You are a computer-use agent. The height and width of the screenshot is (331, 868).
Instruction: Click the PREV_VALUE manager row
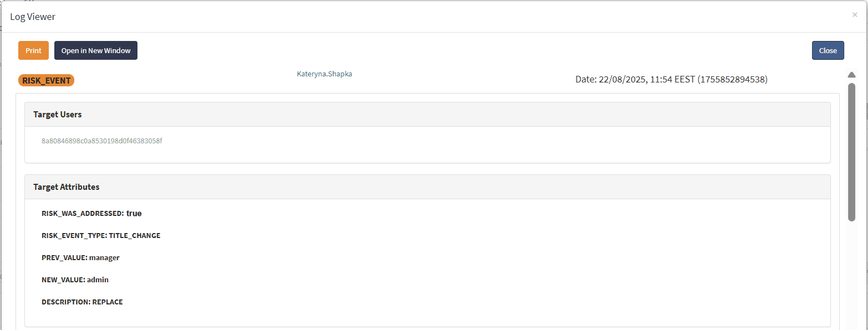80,257
